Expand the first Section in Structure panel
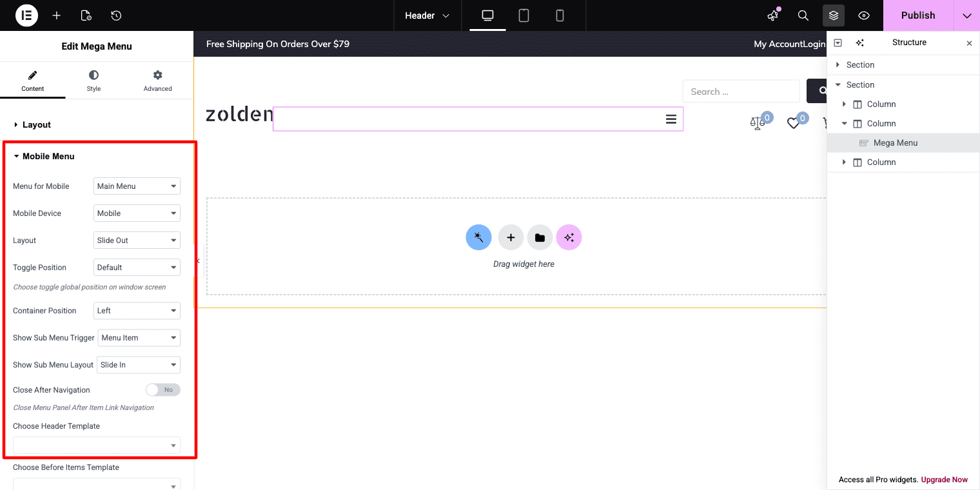The image size is (980, 490). pos(838,64)
